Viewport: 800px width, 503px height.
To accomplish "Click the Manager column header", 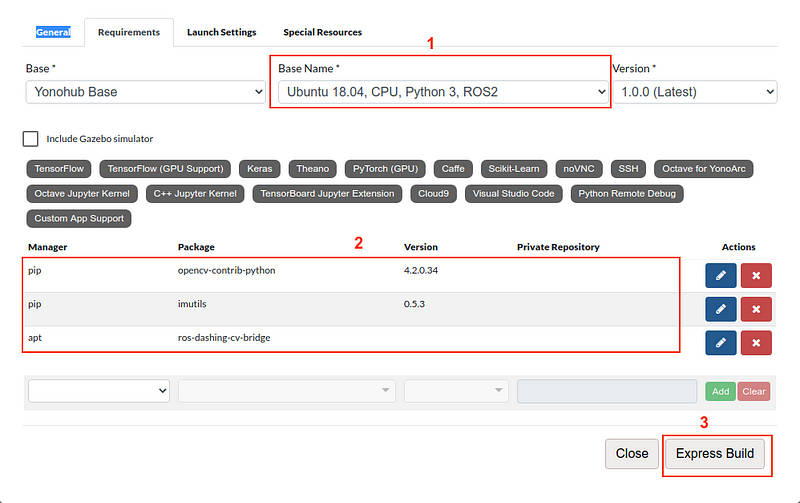I will [x=47, y=247].
